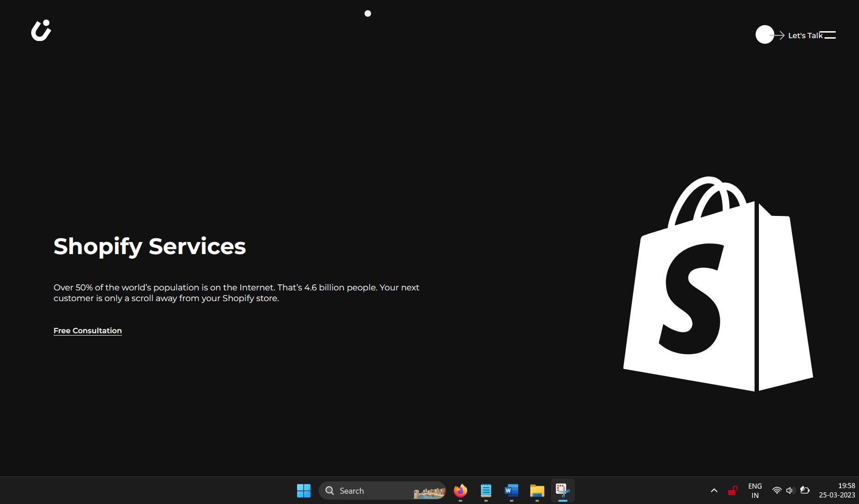Open Snipping Tool from the taskbar

(562, 491)
